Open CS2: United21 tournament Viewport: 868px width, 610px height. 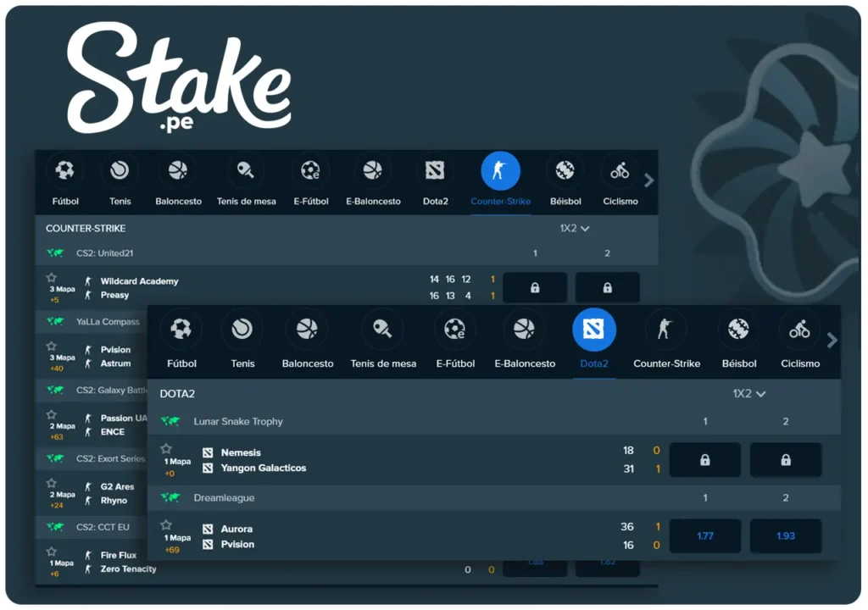click(x=104, y=253)
